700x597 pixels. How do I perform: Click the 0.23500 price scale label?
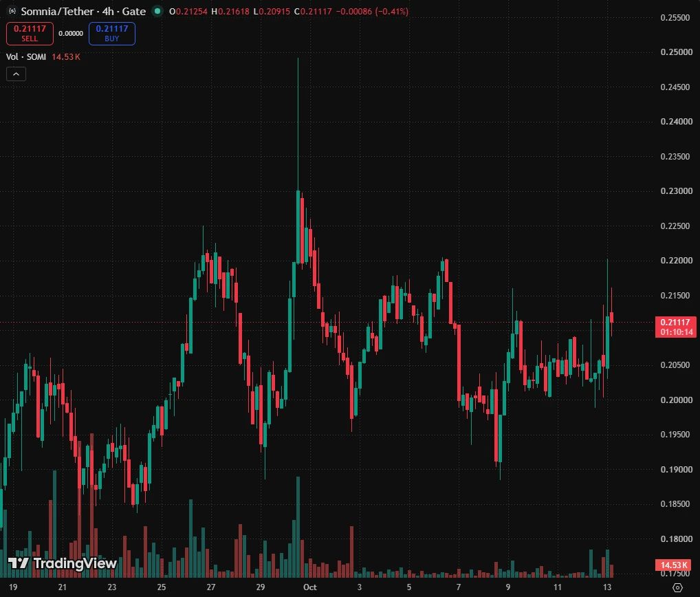(675, 156)
